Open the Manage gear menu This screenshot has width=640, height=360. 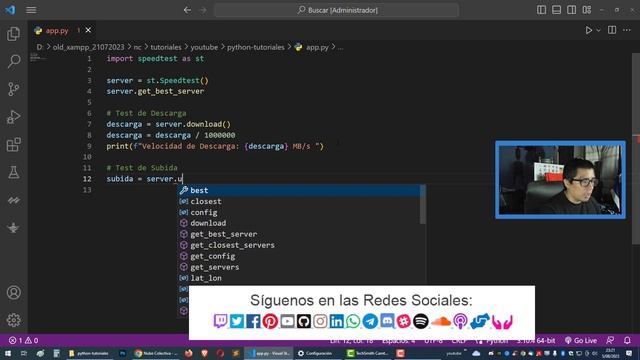pos(13,320)
